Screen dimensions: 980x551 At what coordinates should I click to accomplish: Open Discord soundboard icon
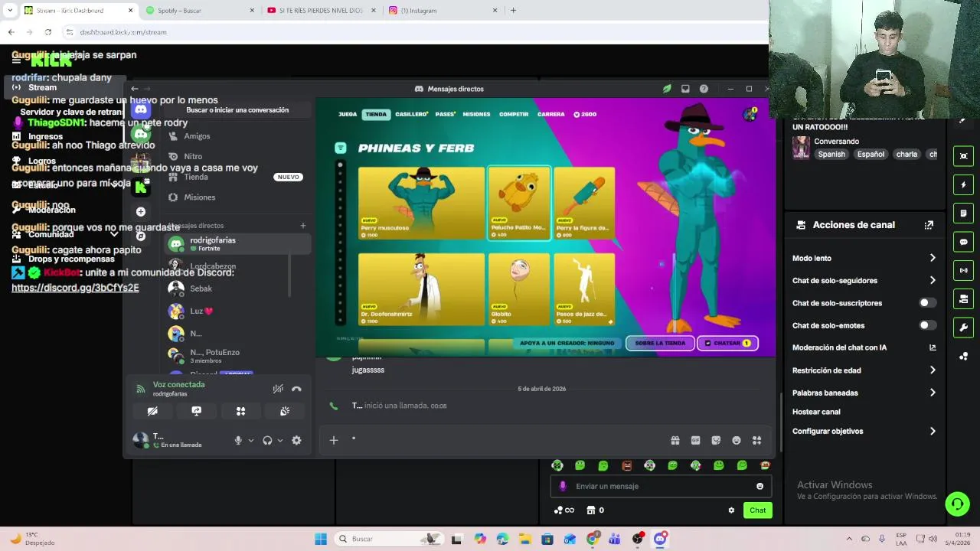(x=285, y=411)
